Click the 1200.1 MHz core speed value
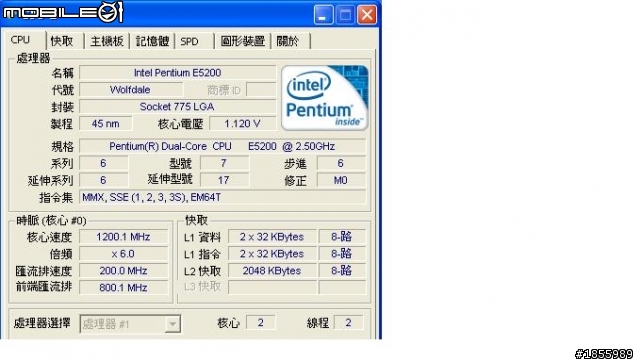640x362 pixels. [x=124, y=237]
